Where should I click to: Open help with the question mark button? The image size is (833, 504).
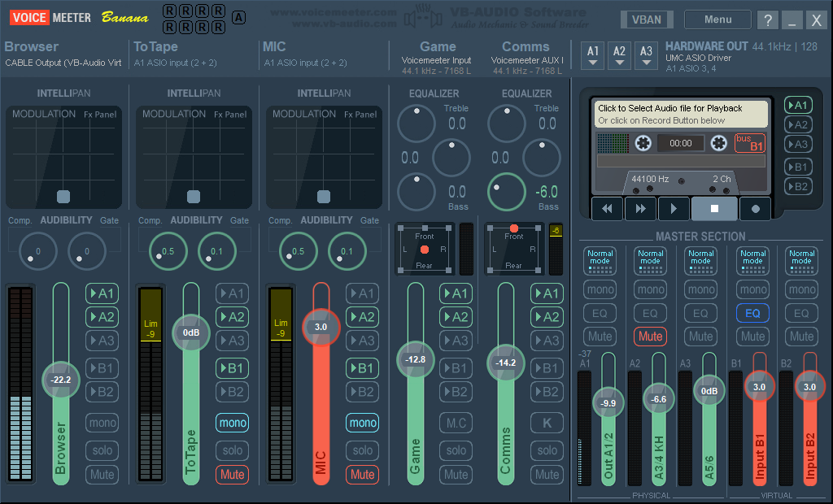click(x=768, y=20)
